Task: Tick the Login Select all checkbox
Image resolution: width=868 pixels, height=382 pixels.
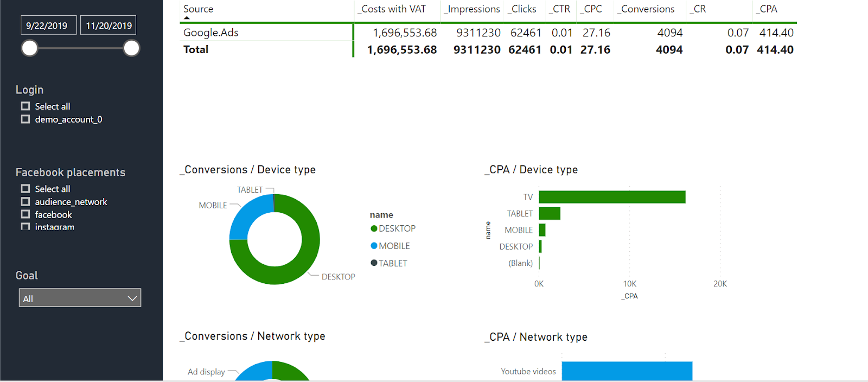Action: 25,106
